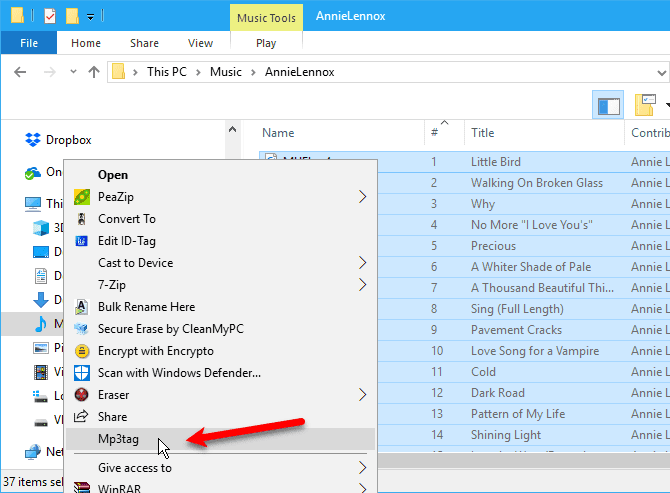Click the Dropbox icon in sidebar
This screenshot has height=493, width=670.
(33, 140)
